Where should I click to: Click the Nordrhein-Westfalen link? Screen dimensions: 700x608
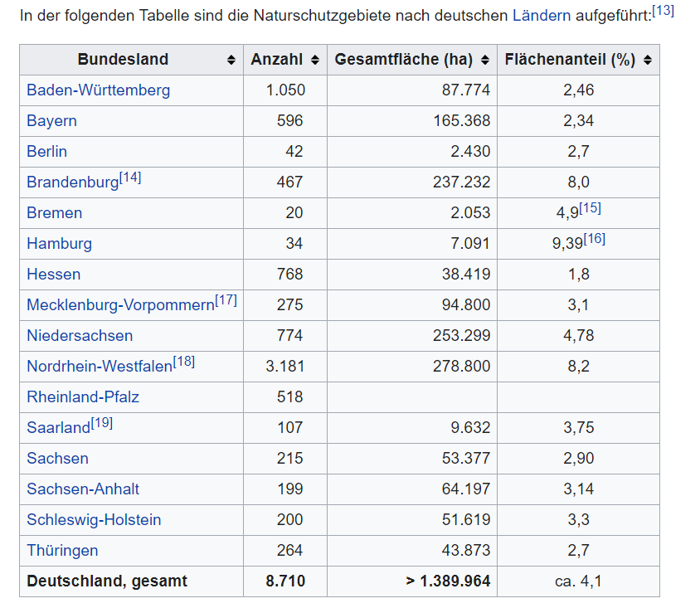point(100,367)
